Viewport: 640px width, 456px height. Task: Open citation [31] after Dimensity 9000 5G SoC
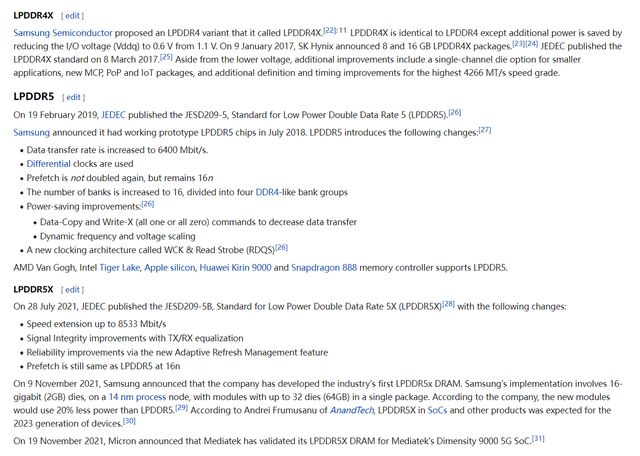pos(538,438)
